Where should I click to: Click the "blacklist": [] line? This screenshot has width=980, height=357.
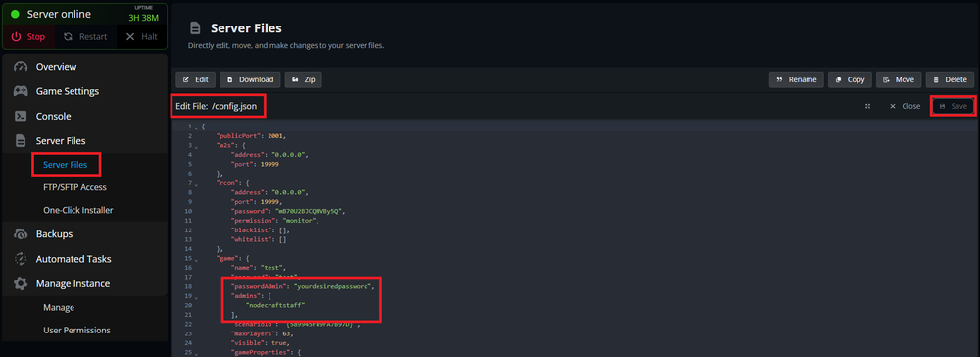(x=260, y=230)
